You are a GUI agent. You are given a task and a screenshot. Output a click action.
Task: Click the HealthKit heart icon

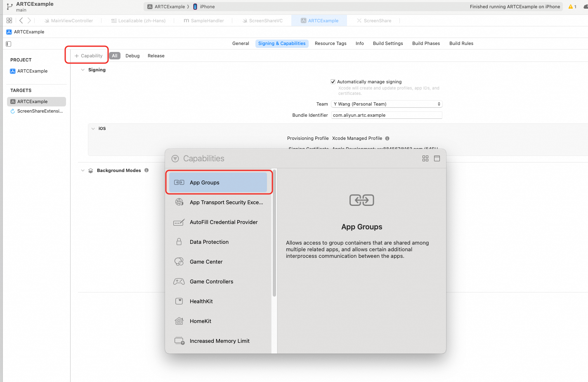179,301
